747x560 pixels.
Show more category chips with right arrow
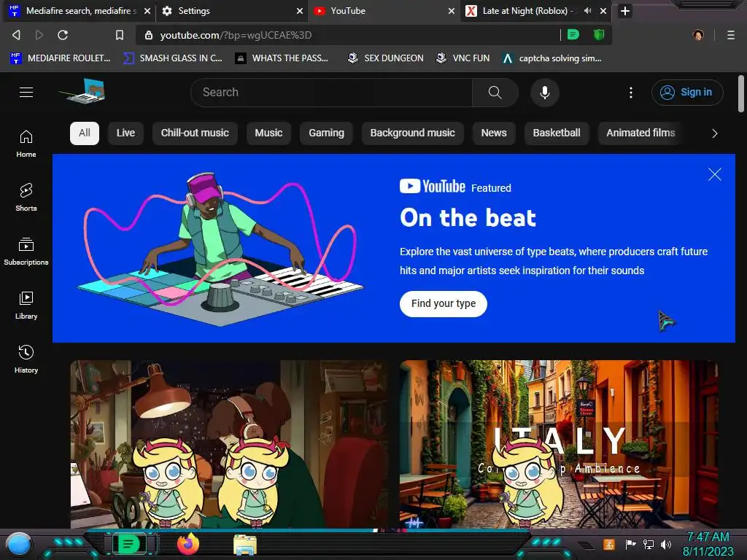[x=714, y=133]
